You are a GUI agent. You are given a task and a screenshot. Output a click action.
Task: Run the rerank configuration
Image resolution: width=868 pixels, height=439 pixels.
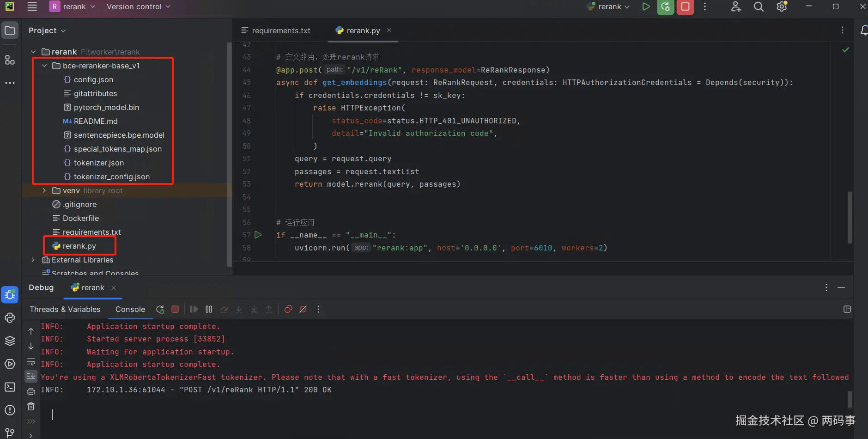[646, 6]
